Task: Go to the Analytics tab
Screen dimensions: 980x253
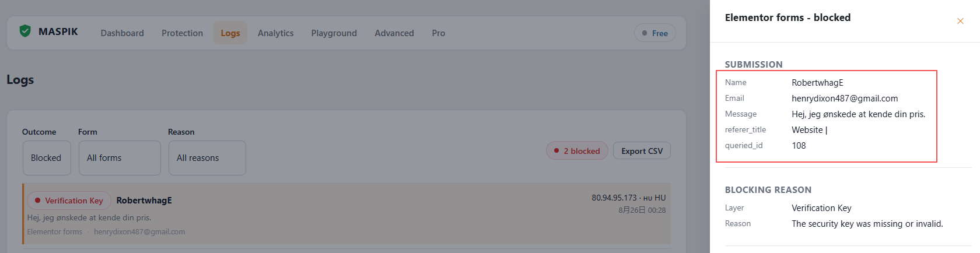Action: click(x=275, y=33)
